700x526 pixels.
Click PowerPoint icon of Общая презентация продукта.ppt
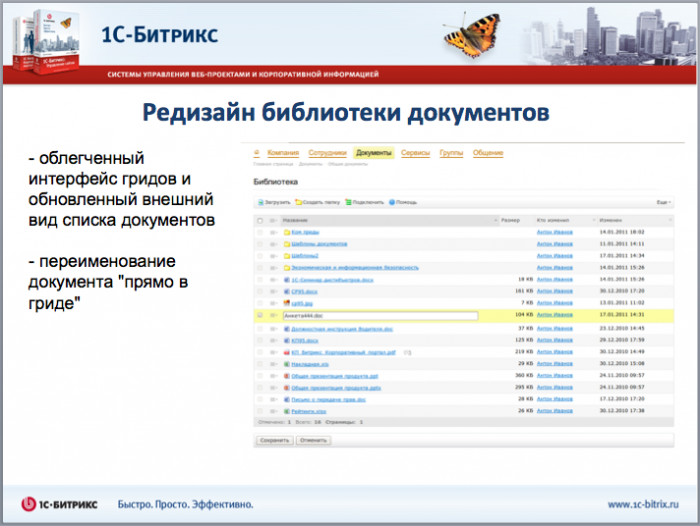[287, 376]
